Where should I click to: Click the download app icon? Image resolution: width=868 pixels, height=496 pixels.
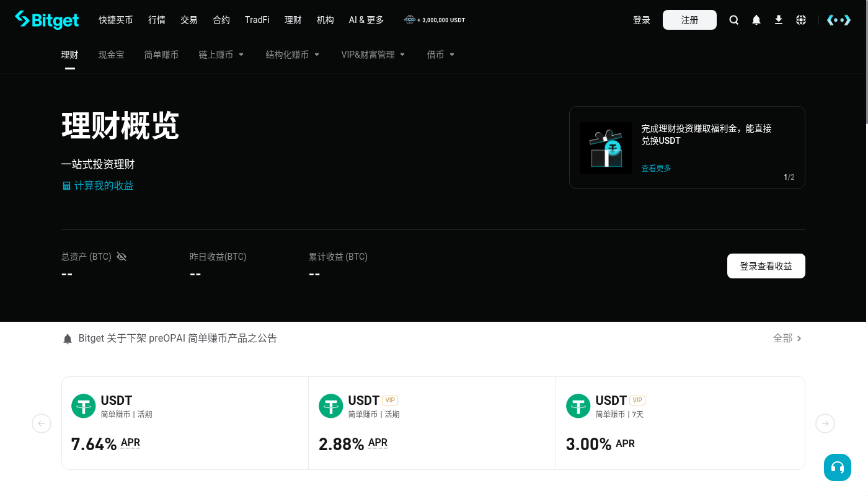(779, 20)
